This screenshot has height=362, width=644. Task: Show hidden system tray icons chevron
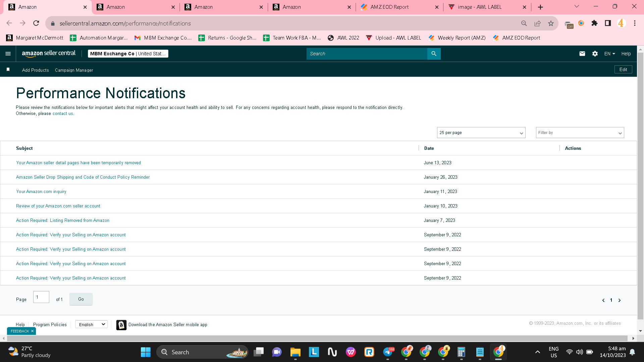[538, 352]
